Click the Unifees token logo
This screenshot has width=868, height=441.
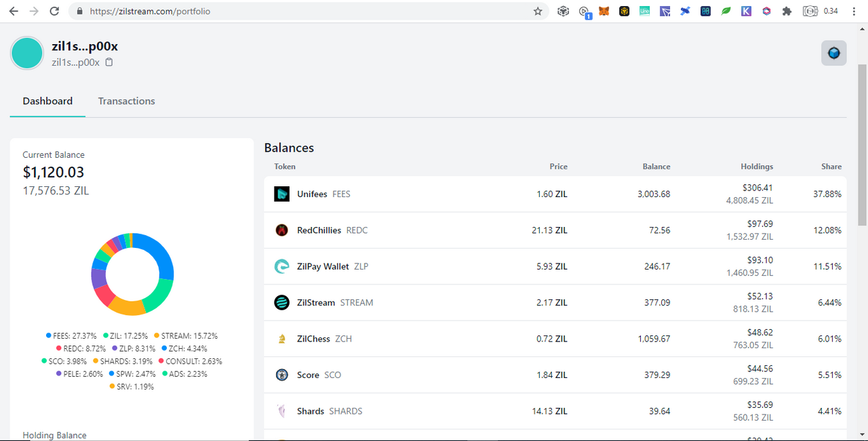pyautogui.click(x=281, y=194)
